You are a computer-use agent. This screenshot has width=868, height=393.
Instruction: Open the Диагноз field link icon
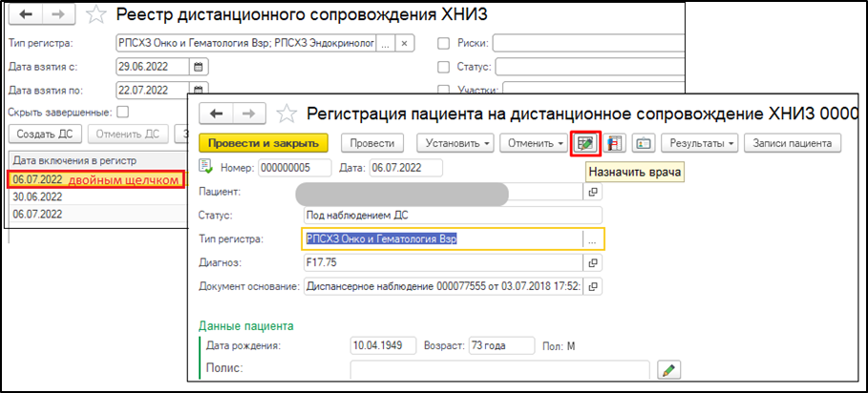[x=593, y=262]
